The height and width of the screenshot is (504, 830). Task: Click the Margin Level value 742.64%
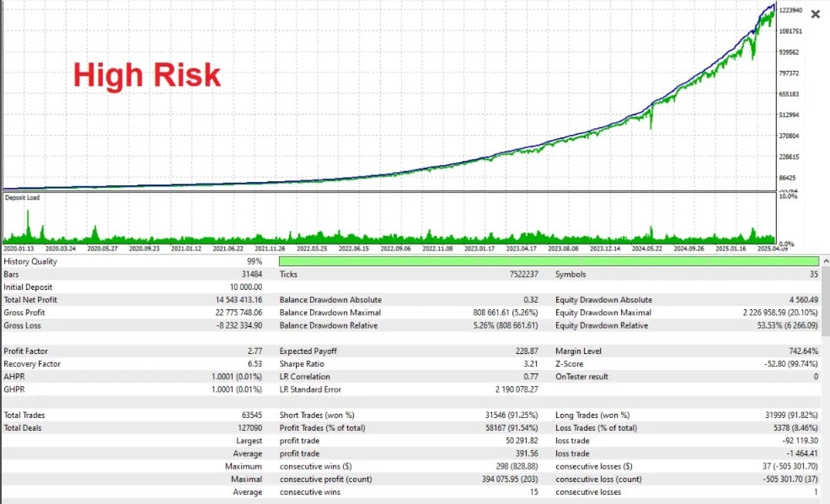tap(803, 351)
